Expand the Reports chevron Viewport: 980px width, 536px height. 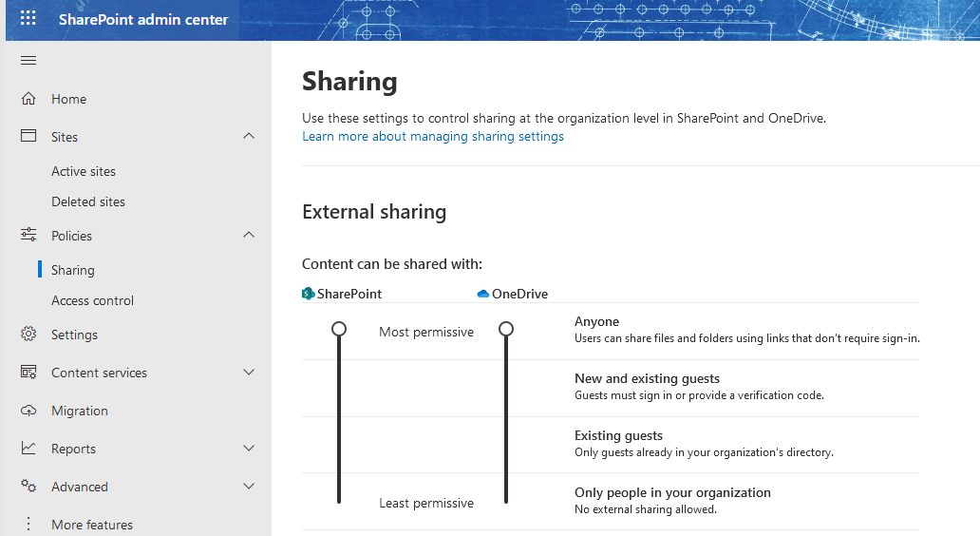[249, 448]
